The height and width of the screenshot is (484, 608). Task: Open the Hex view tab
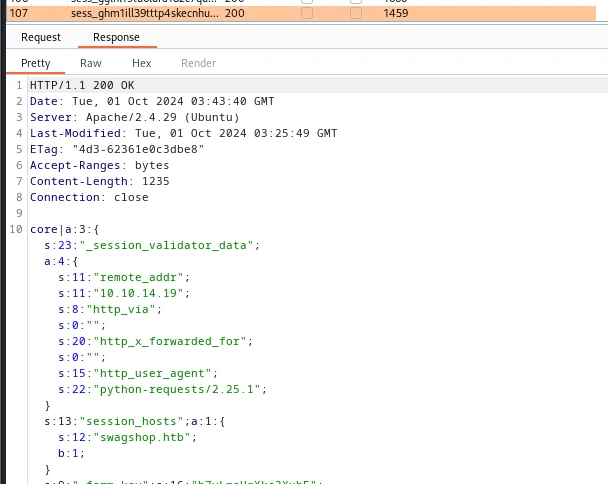pos(142,63)
